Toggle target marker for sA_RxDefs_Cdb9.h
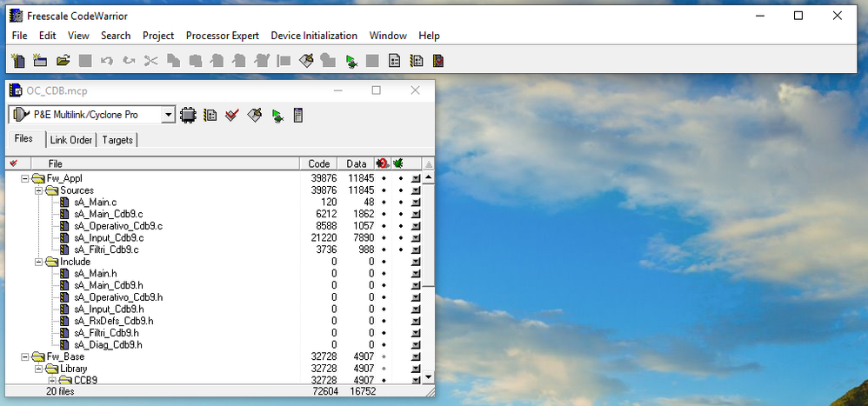The width and height of the screenshot is (868, 406). click(x=384, y=322)
